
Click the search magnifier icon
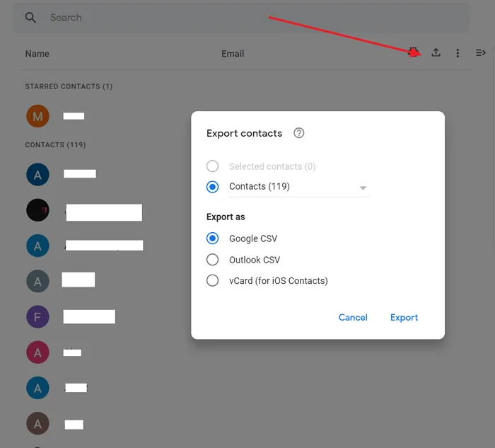coord(30,18)
